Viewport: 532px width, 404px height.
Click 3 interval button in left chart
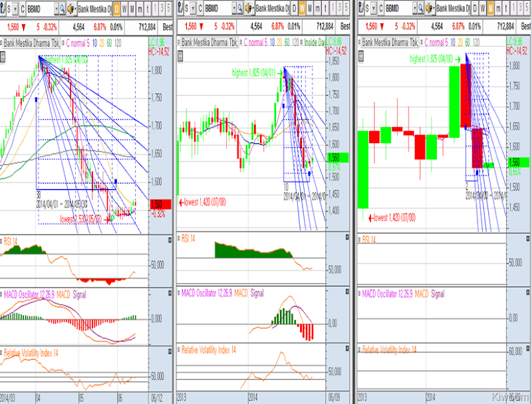(162, 9)
